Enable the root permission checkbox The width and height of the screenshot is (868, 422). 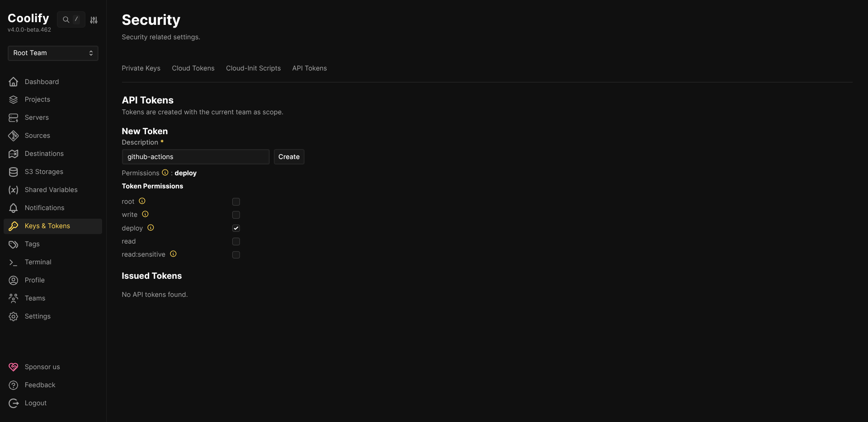coord(236,202)
